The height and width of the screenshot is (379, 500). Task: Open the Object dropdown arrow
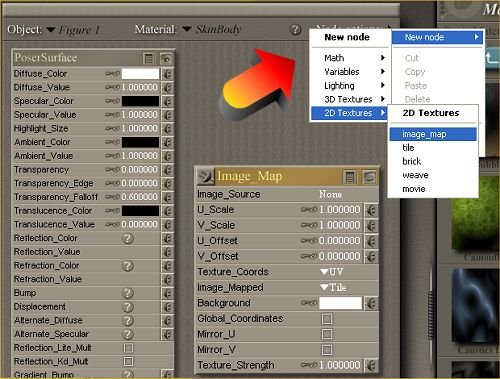point(51,30)
